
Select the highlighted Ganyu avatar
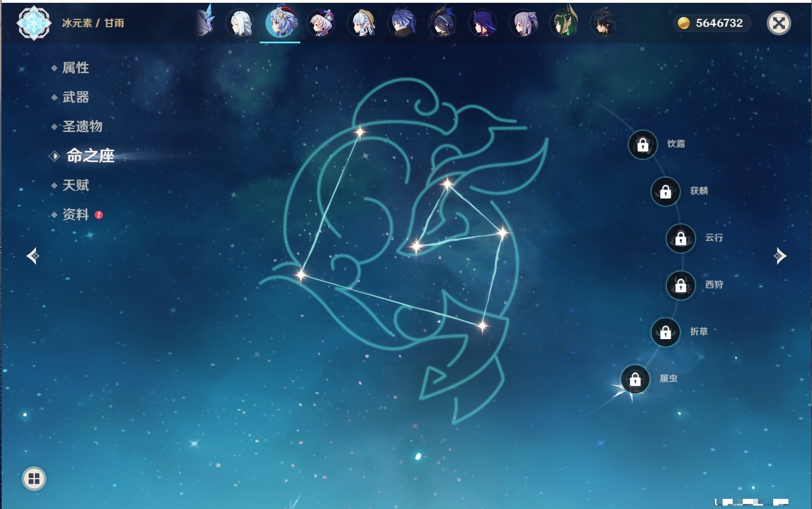tap(281, 22)
